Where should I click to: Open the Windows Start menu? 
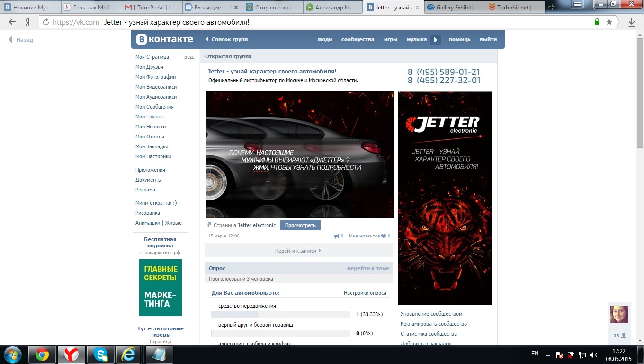tap(13, 355)
